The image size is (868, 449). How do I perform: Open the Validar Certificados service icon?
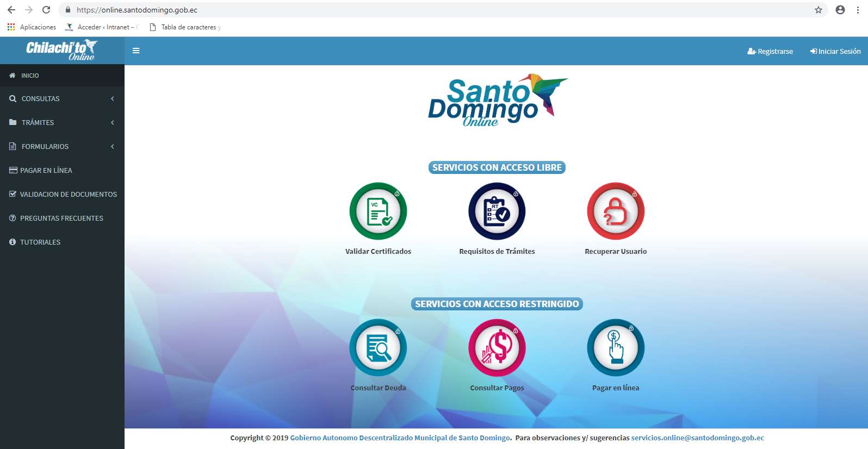tap(378, 211)
